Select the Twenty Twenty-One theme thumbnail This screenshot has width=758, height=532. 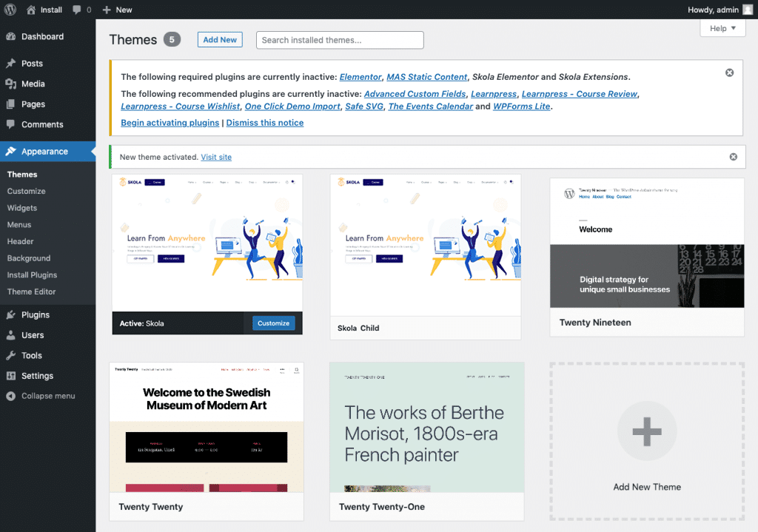pos(427,428)
